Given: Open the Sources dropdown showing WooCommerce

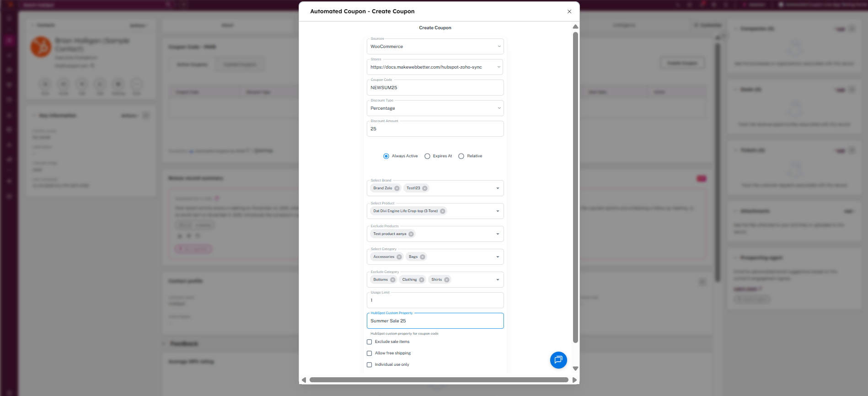Looking at the screenshot, I should (435, 47).
